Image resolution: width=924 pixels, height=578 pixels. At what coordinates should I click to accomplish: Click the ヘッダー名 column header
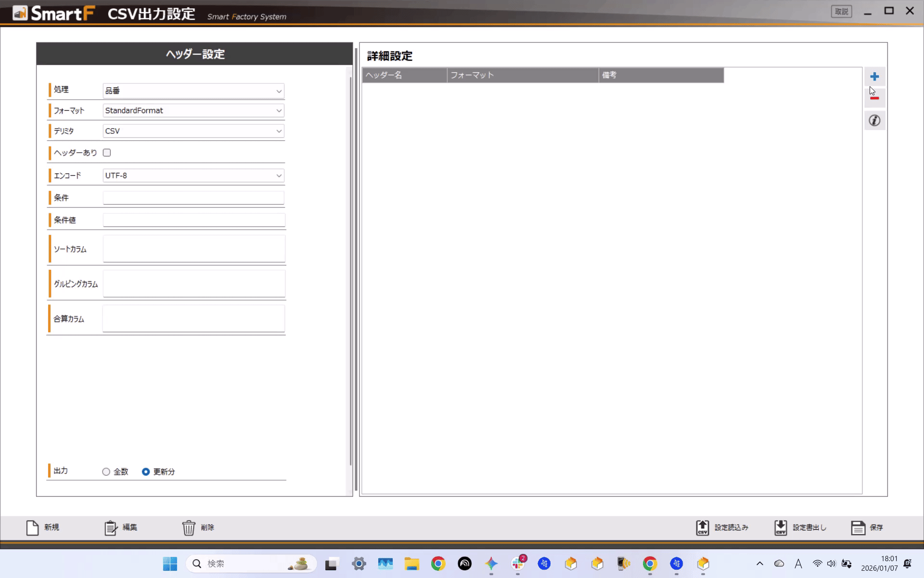tap(404, 75)
